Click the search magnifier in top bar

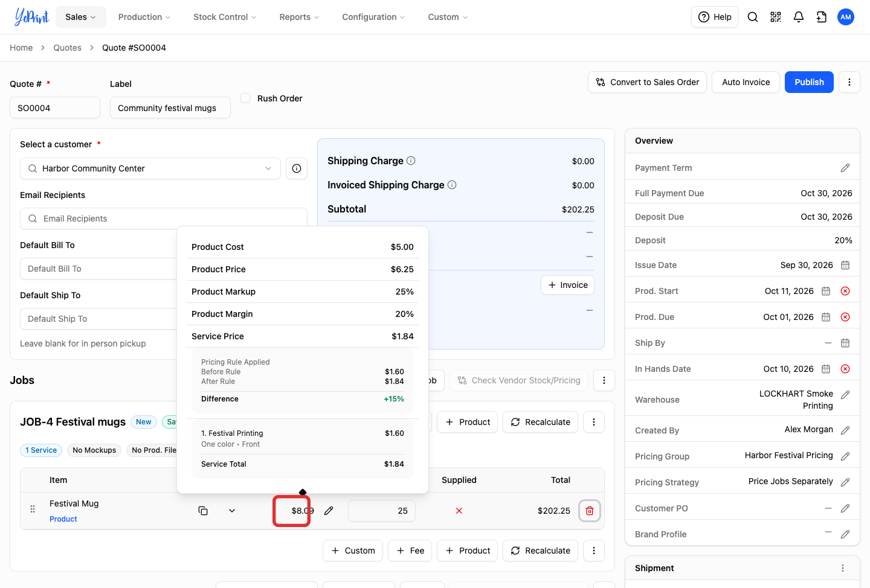tap(753, 17)
